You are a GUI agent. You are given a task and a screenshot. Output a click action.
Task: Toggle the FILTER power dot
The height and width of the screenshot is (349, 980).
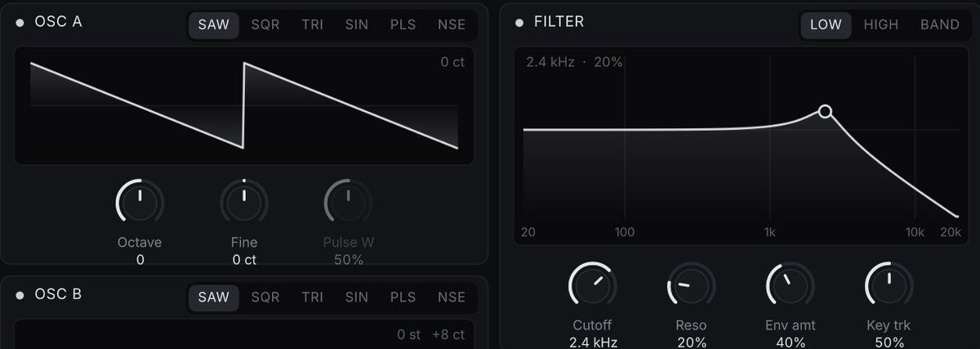519,23
